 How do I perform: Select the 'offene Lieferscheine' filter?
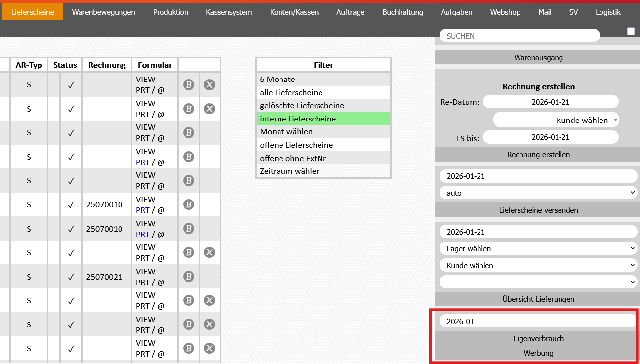pos(296,145)
